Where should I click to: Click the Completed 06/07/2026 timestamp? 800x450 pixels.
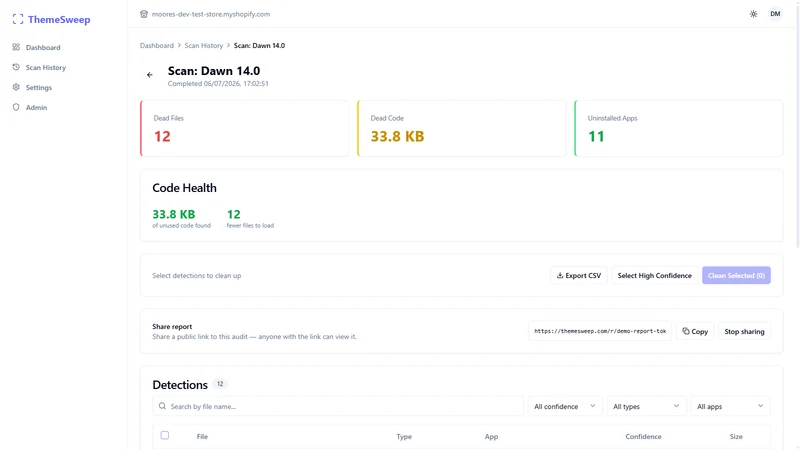point(218,84)
